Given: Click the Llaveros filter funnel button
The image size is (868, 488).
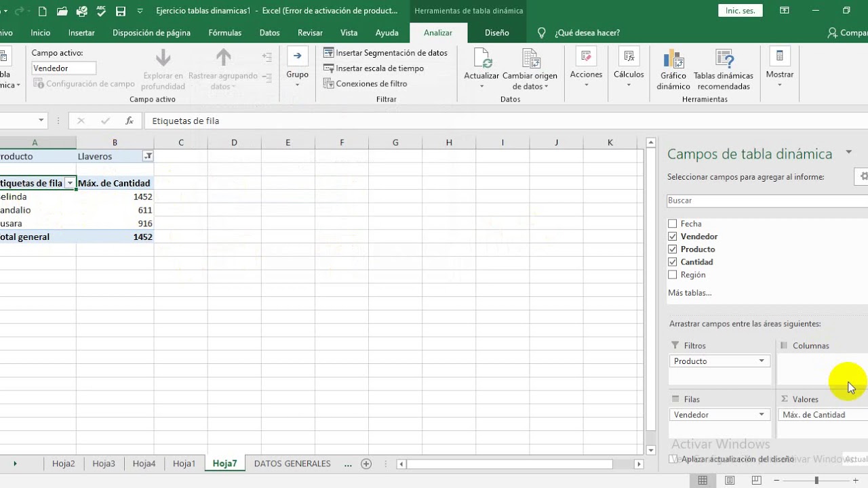Looking at the screenshot, I should (x=148, y=156).
